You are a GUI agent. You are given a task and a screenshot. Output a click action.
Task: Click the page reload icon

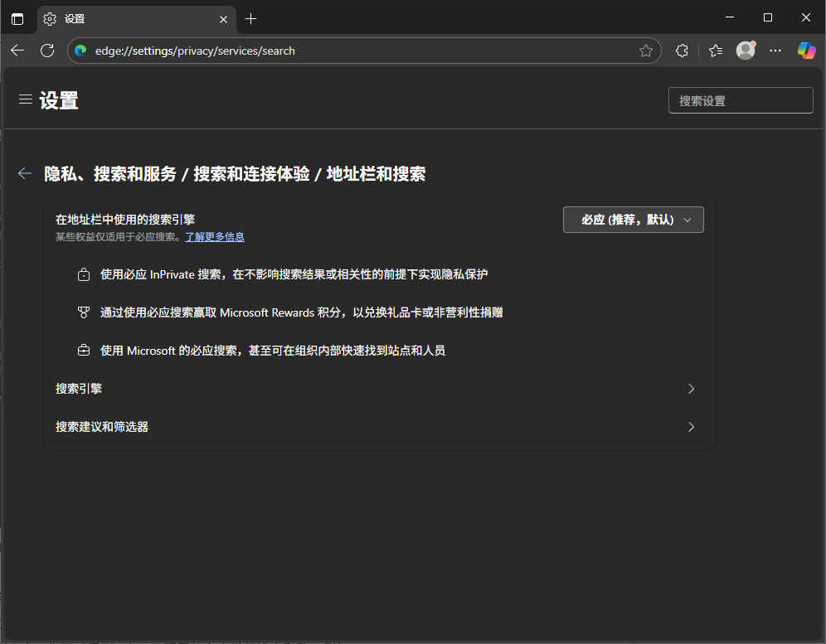[x=47, y=51]
